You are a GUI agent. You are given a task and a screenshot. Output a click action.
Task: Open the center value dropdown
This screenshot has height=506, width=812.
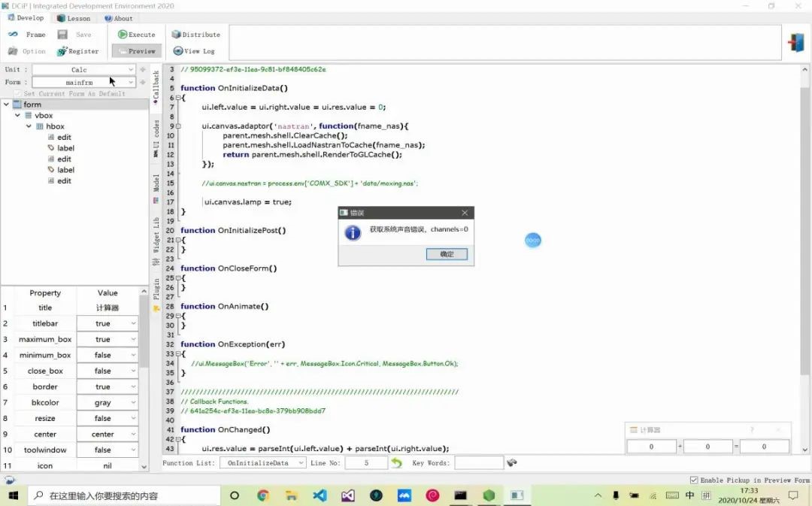coord(108,434)
